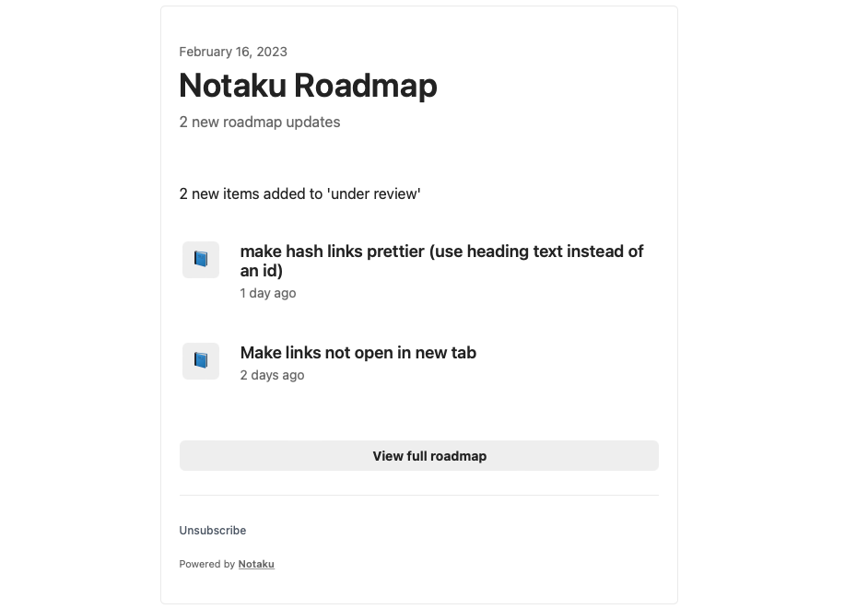Click the horizontal divider above Unsubscribe

[x=419, y=495]
